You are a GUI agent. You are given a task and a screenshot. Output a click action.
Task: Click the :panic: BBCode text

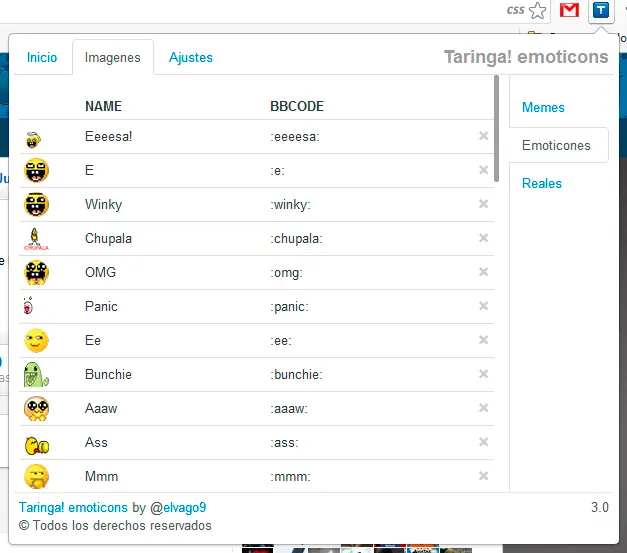pyautogui.click(x=290, y=307)
